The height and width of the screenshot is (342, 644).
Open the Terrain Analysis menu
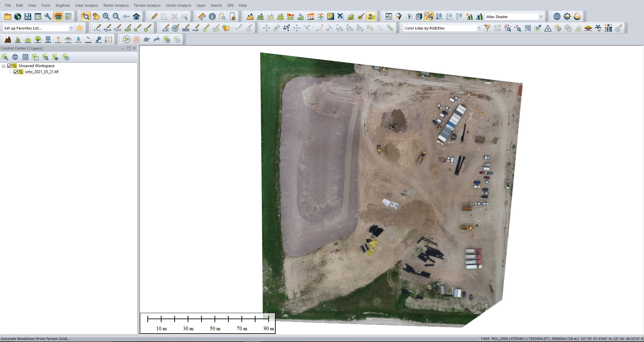click(147, 5)
